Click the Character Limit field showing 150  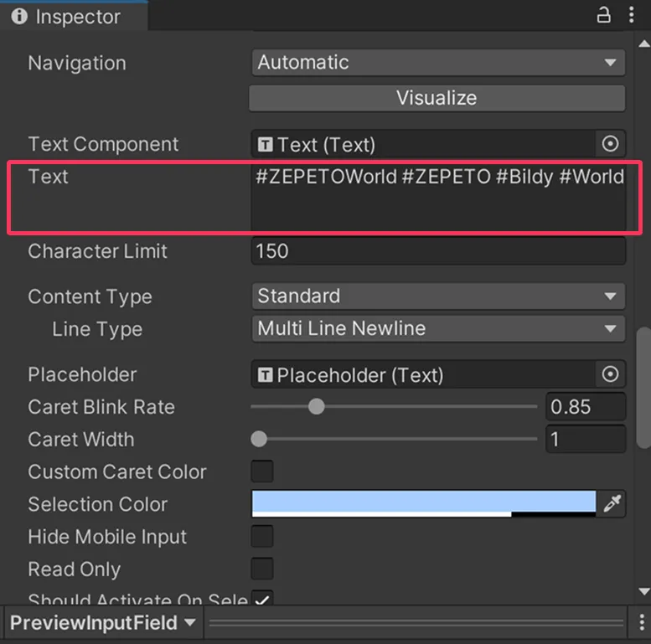pyautogui.click(x=438, y=251)
